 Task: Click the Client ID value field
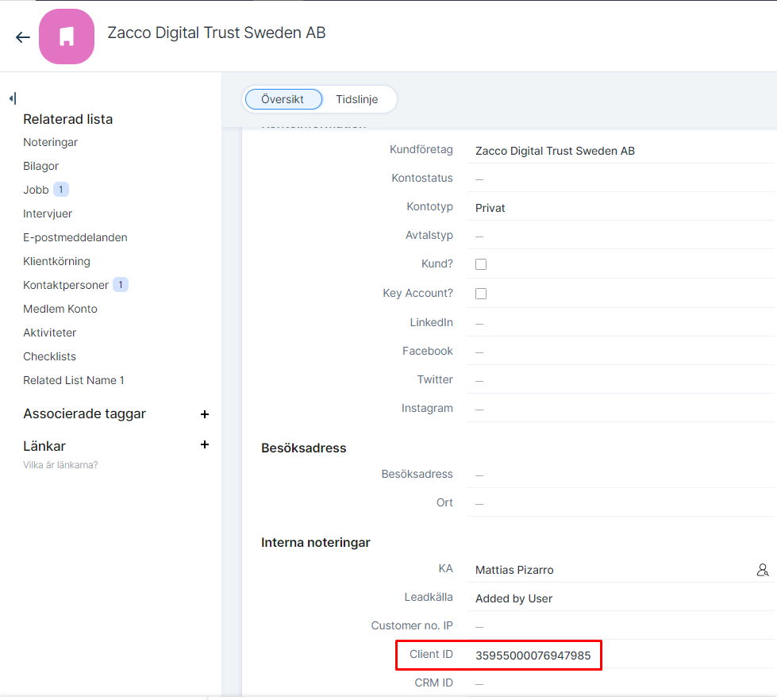[532, 656]
